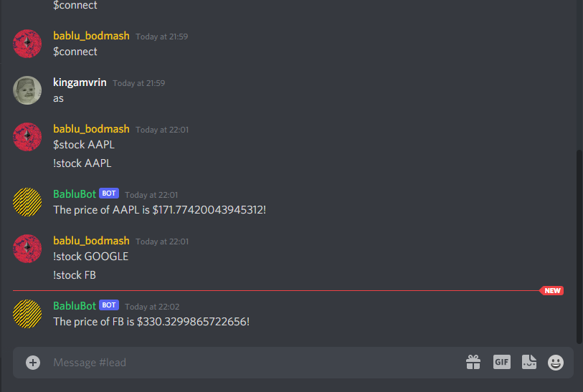Click the BOT tag on FB price message
This screenshot has height=392, width=583.
pyautogui.click(x=109, y=305)
